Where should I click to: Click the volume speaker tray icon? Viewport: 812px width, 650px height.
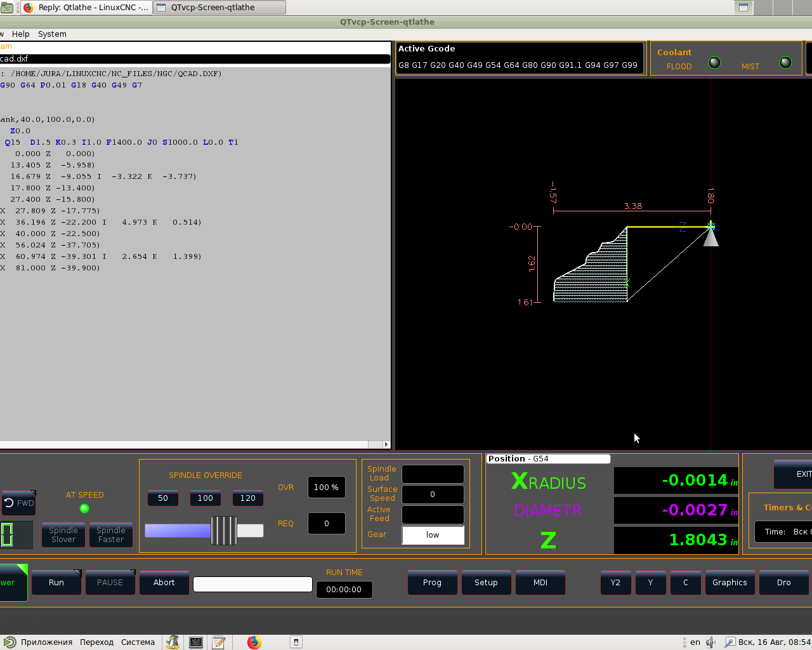click(x=711, y=642)
